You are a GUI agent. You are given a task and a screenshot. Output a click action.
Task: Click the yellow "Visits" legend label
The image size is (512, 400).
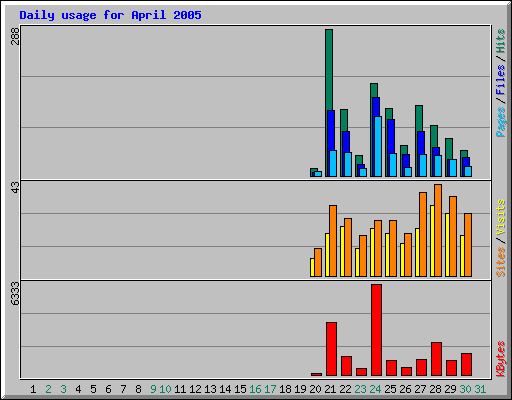(x=500, y=217)
